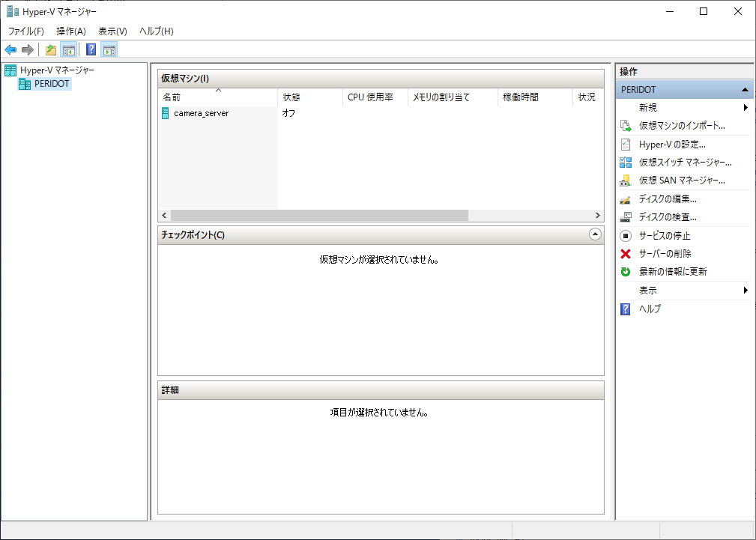This screenshot has width=756, height=540.
Task: Choose 最新の情報に更新 action
Action: 673,272
